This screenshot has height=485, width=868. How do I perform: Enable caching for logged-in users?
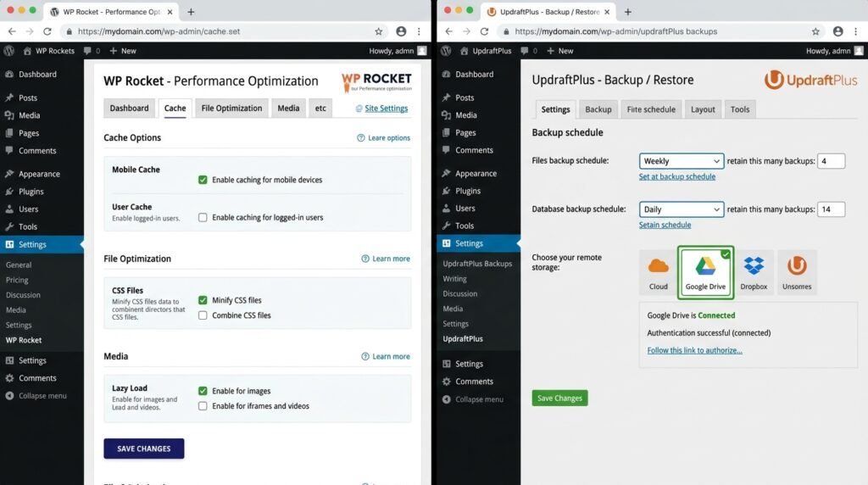[203, 218]
